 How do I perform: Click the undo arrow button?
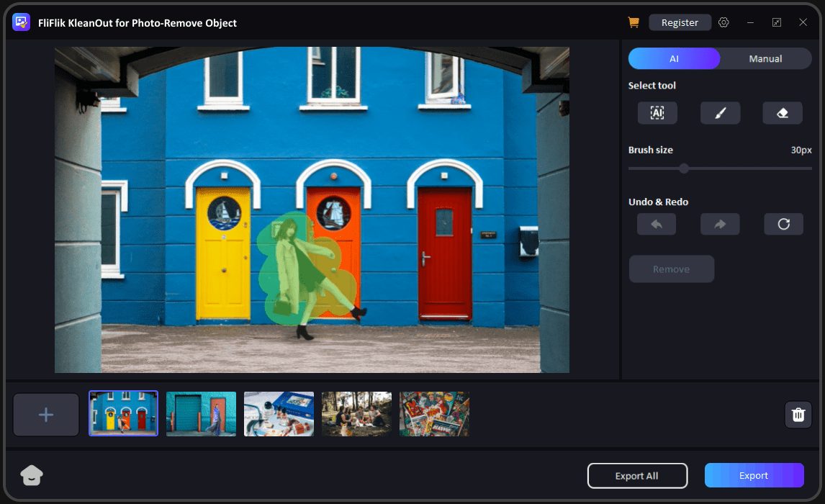coord(657,224)
